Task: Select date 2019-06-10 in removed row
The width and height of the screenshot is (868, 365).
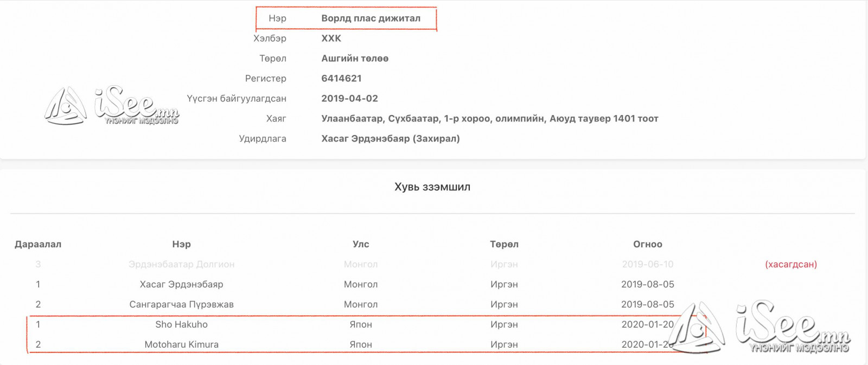Action: pyautogui.click(x=648, y=265)
